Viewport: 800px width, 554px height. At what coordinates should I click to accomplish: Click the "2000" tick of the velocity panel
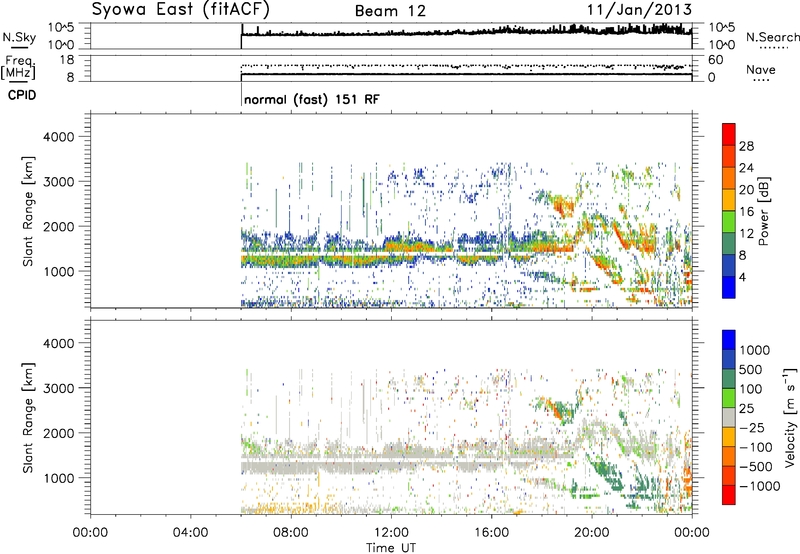point(59,433)
